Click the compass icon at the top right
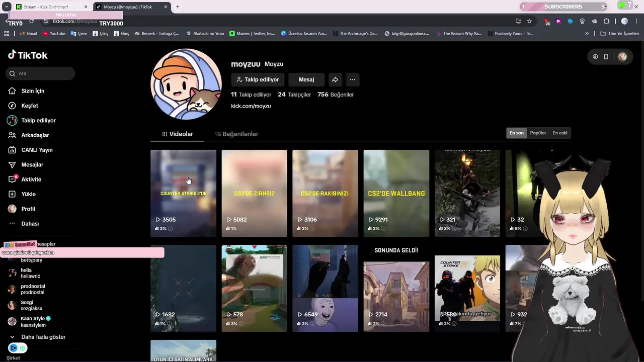The height and width of the screenshot is (362, 644). pyautogui.click(x=595, y=57)
